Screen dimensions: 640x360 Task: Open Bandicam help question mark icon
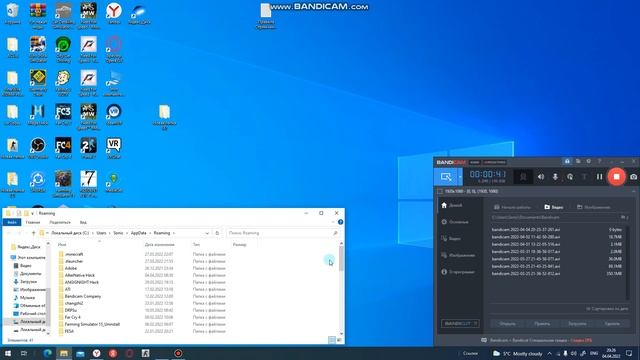(x=599, y=161)
